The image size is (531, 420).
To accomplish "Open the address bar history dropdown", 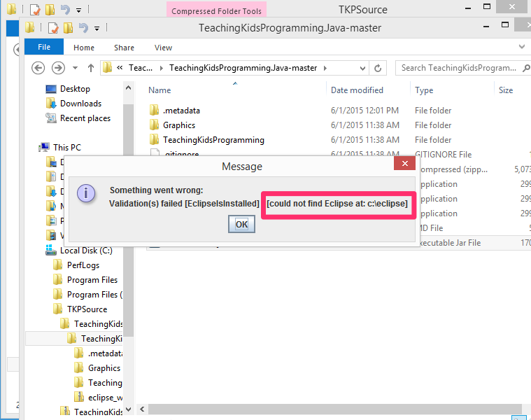I will point(362,68).
